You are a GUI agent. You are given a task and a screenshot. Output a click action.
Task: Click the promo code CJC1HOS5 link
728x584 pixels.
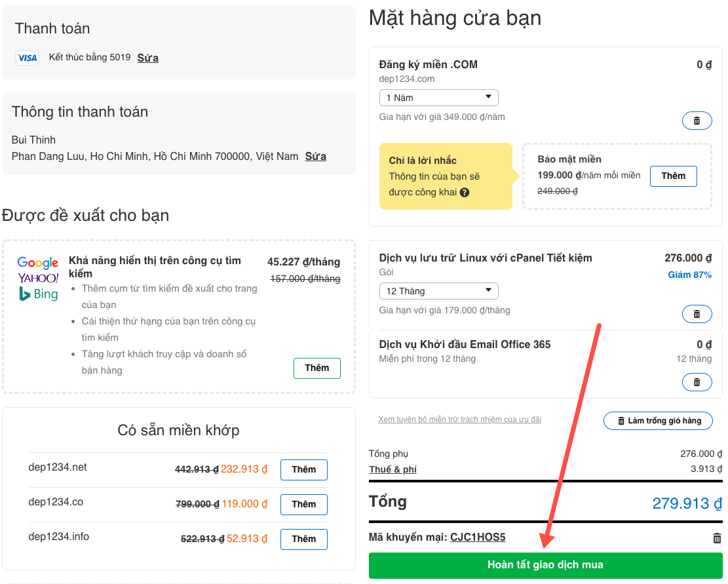(x=478, y=537)
